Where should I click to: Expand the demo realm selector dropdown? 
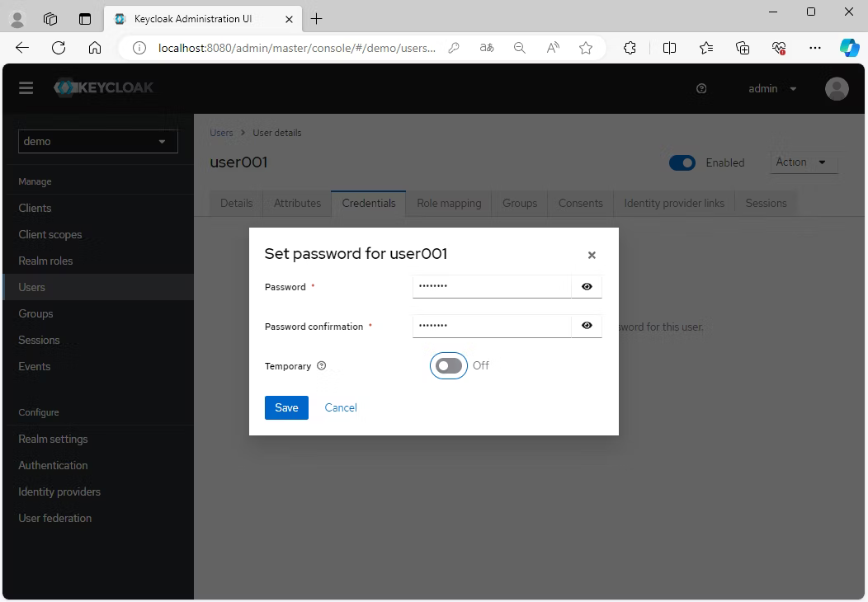(97, 142)
